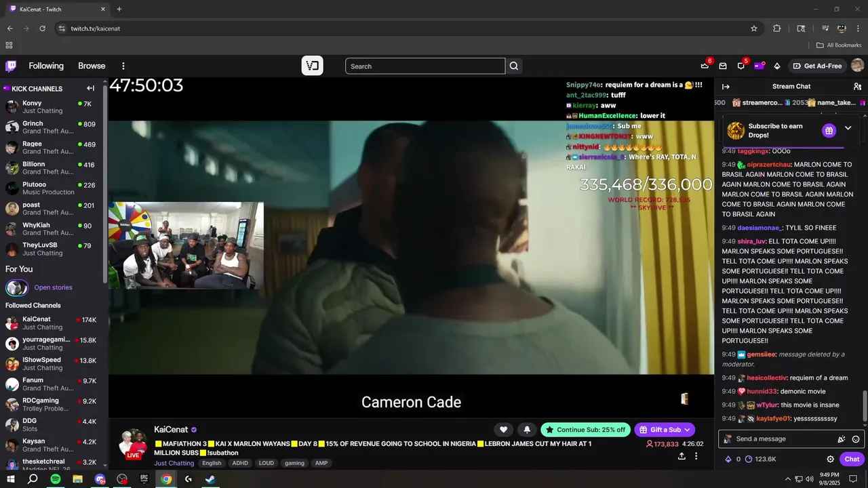Open Spotify from the taskbar

tap(56, 479)
